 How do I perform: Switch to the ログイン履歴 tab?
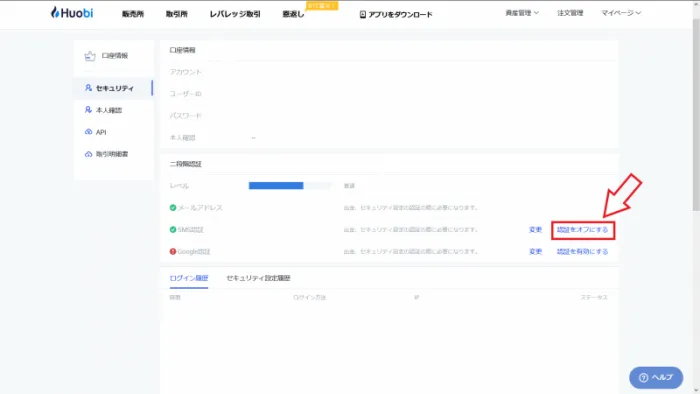pyautogui.click(x=189, y=278)
